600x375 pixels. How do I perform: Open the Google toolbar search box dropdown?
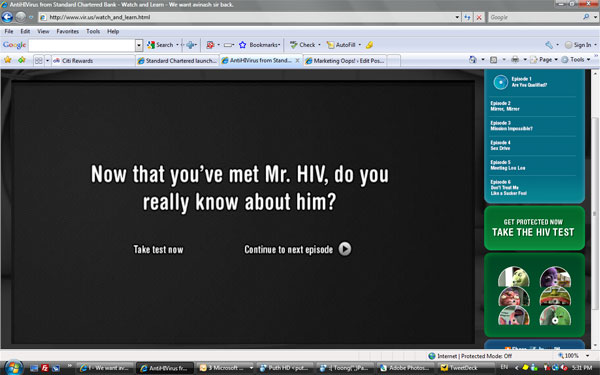139,45
